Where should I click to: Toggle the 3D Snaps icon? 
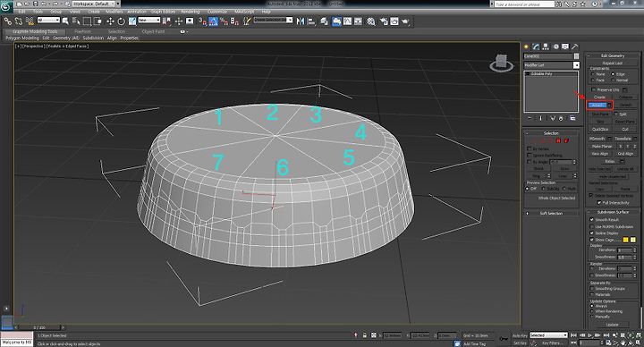point(202,21)
